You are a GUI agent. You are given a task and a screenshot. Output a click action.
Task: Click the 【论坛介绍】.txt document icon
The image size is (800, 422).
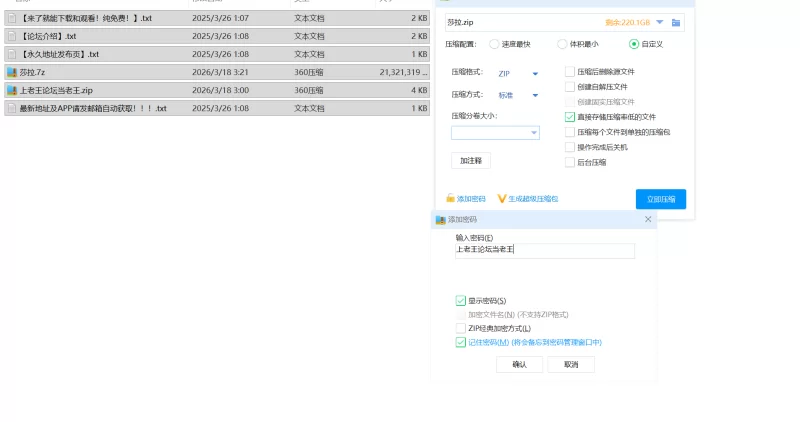[12, 36]
